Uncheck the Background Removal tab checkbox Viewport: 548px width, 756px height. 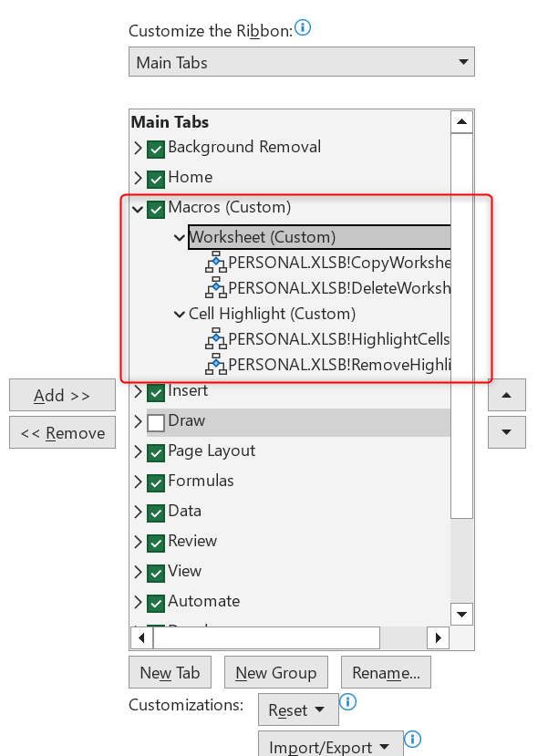(x=156, y=149)
